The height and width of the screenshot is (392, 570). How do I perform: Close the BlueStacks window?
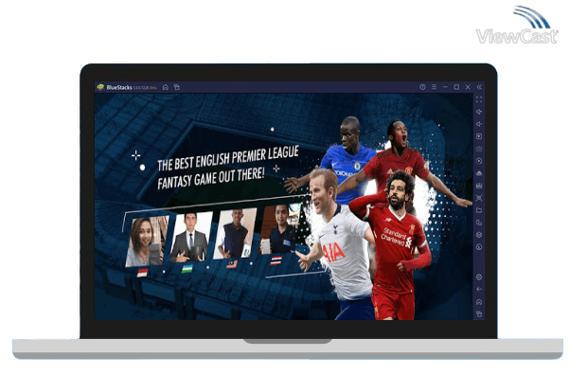468,87
